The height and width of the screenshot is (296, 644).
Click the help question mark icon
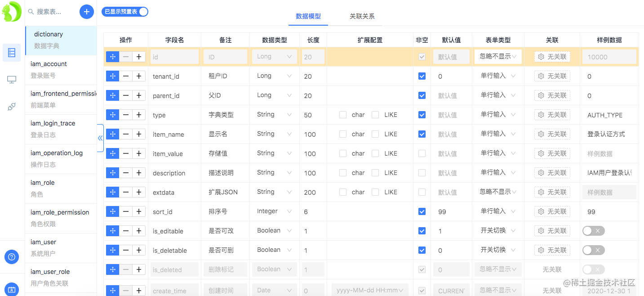click(x=12, y=257)
